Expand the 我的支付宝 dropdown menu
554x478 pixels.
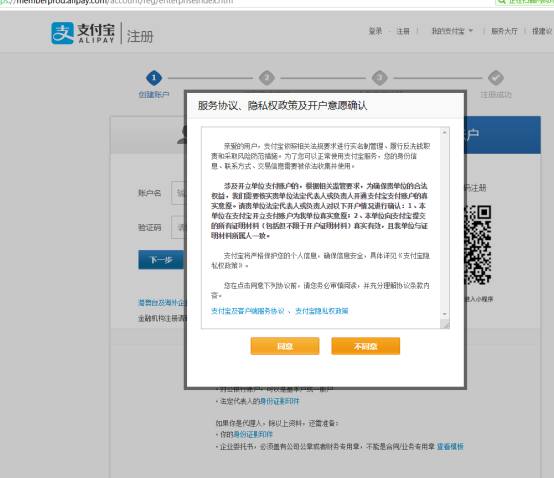pyautogui.click(x=452, y=31)
